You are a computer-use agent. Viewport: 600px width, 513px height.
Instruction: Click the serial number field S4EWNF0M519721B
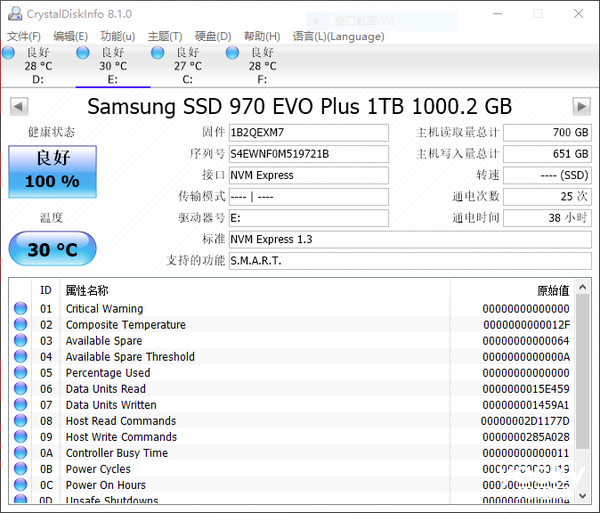[309, 154]
